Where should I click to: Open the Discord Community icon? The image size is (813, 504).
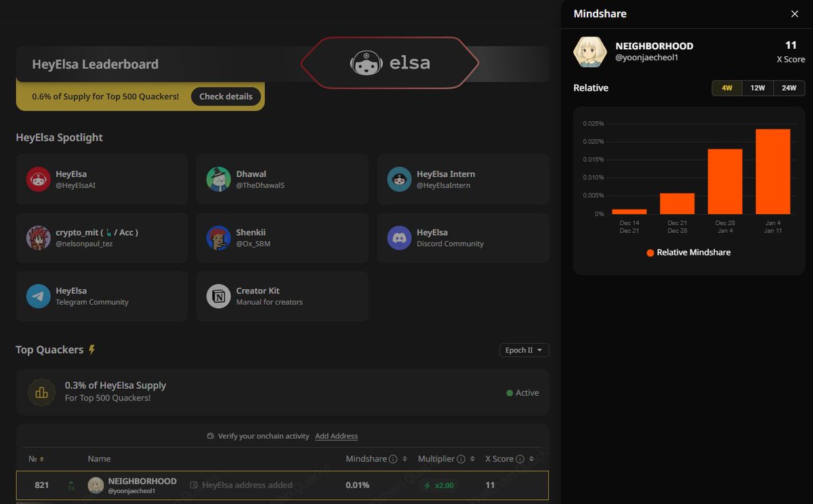coord(400,238)
